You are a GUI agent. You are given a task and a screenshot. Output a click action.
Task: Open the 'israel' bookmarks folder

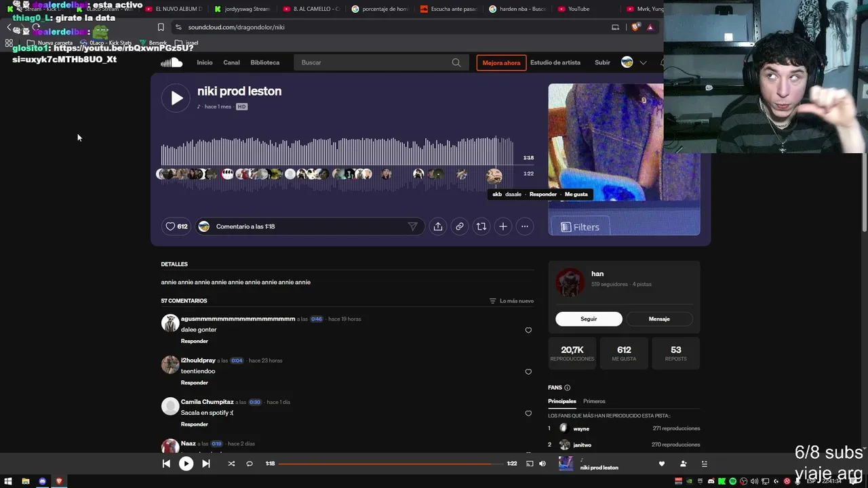(186, 43)
